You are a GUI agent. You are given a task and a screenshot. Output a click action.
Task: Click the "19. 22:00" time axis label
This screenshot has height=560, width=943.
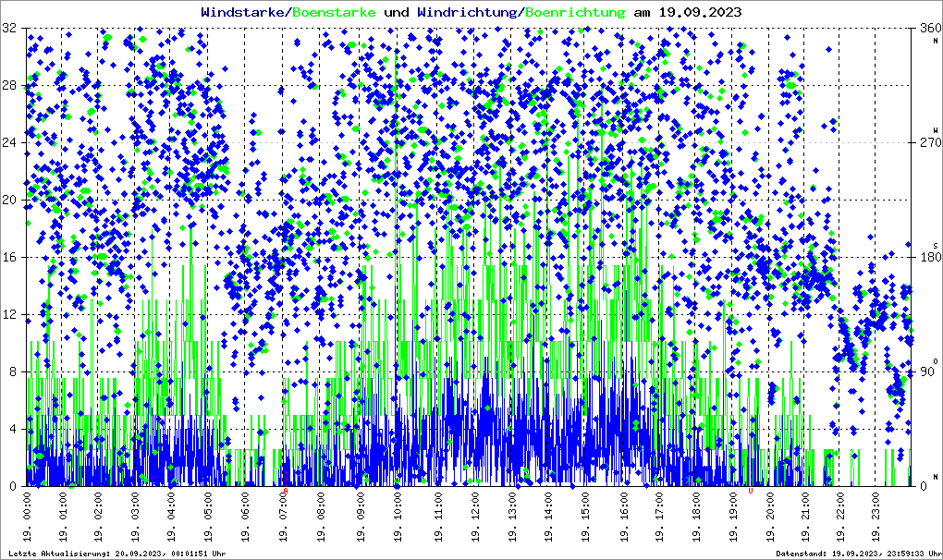[x=840, y=517]
